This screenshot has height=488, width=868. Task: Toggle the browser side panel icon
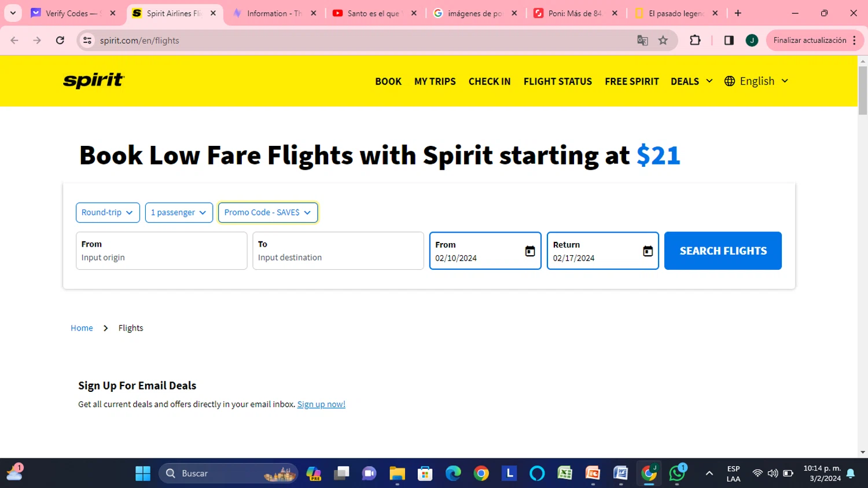click(x=729, y=41)
